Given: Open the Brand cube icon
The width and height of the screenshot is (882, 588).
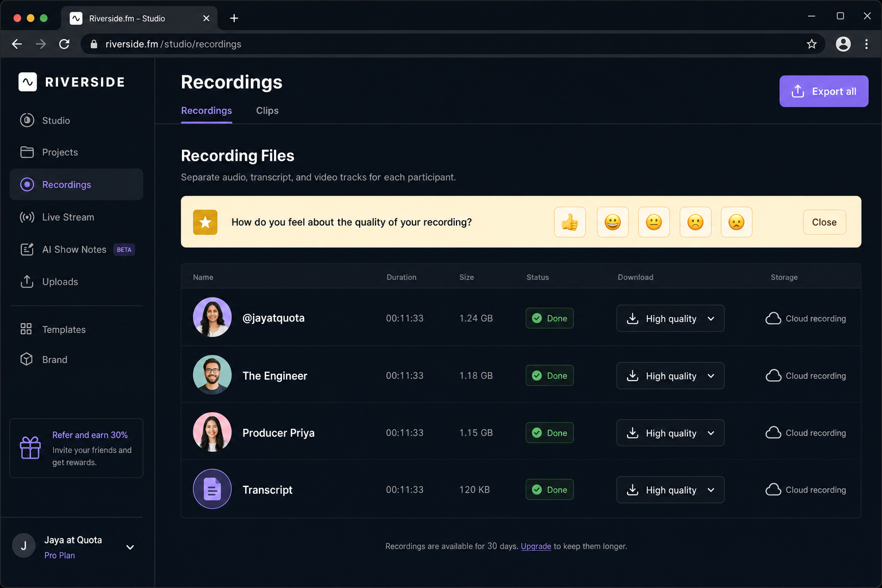Looking at the screenshot, I should coord(26,359).
